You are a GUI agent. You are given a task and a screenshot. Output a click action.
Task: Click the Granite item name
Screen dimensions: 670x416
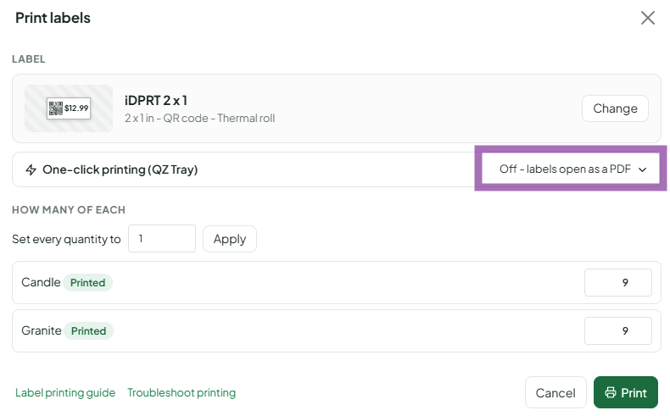(x=41, y=331)
